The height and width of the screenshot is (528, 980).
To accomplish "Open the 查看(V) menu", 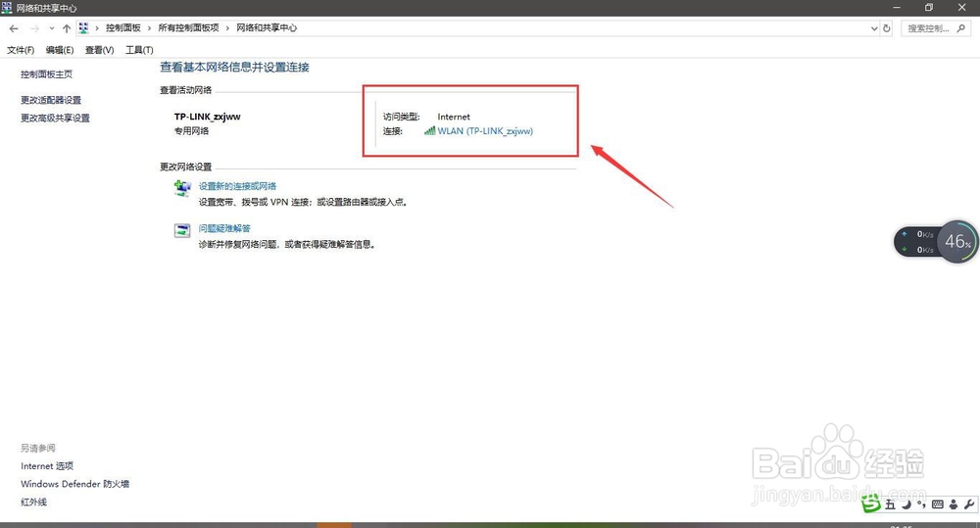I will [99, 50].
